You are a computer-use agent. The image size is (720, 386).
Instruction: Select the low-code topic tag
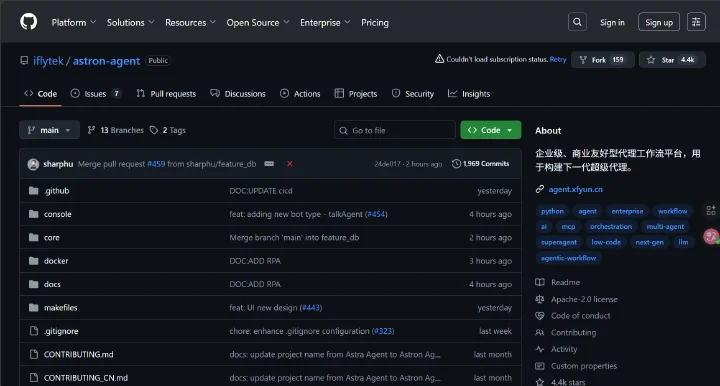(x=606, y=242)
